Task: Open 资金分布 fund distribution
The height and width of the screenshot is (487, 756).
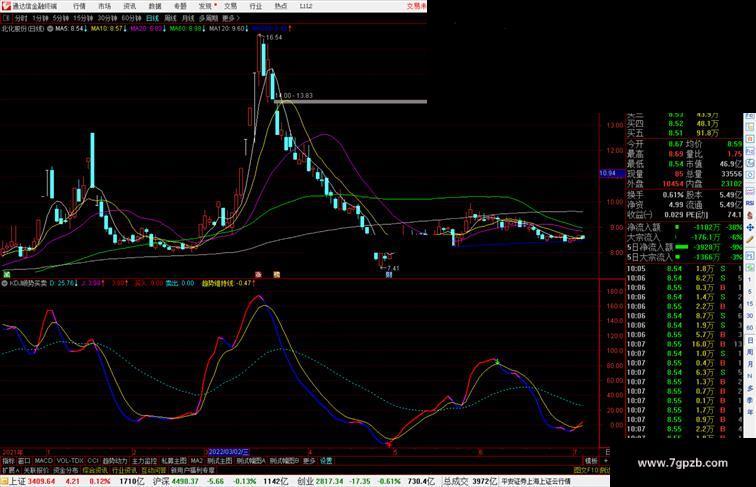Action: click(x=65, y=470)
